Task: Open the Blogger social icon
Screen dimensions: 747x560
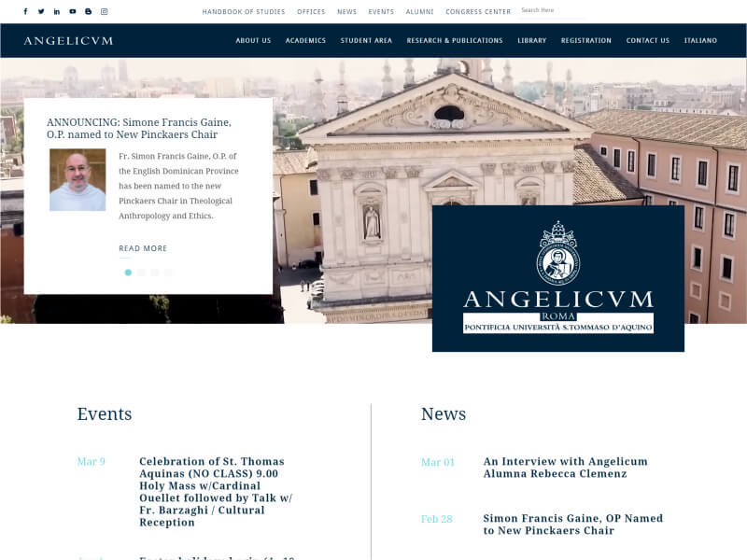Action: point(88,11)
